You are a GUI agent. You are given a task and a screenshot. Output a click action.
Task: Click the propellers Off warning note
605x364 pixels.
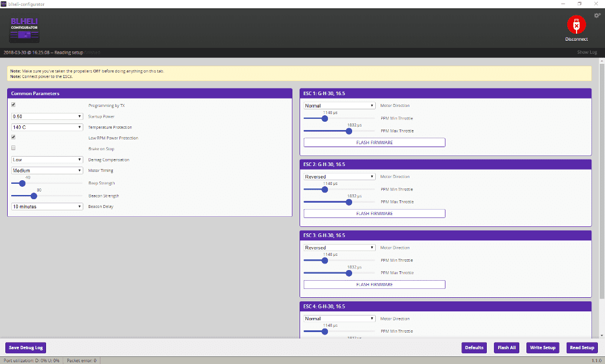click(x=87, y=71)
